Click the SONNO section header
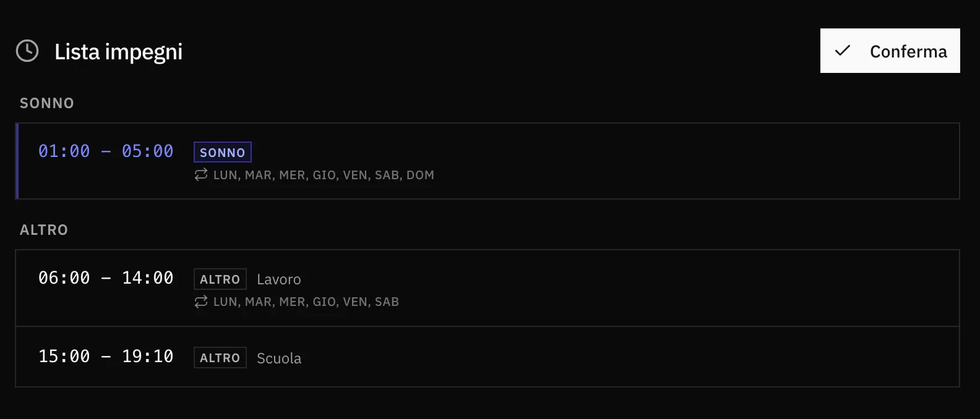Screen dimensions: 980x419 [47, 103]
